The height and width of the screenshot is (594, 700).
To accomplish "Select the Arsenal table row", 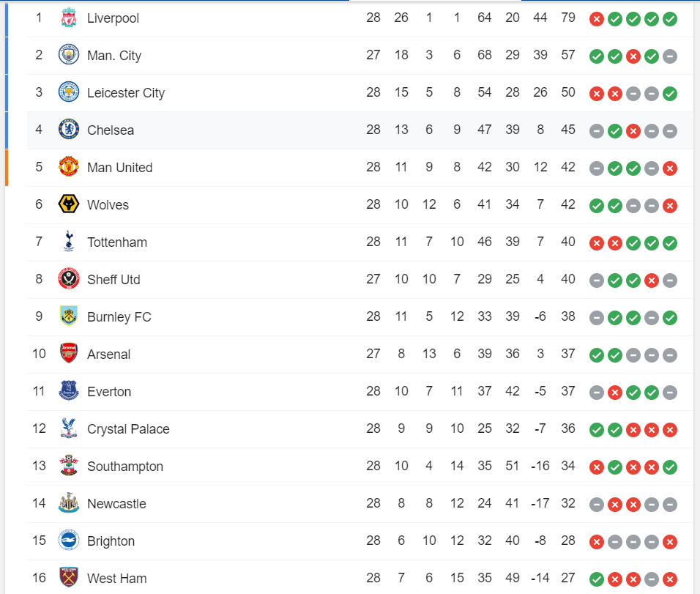I will point(360,354).
